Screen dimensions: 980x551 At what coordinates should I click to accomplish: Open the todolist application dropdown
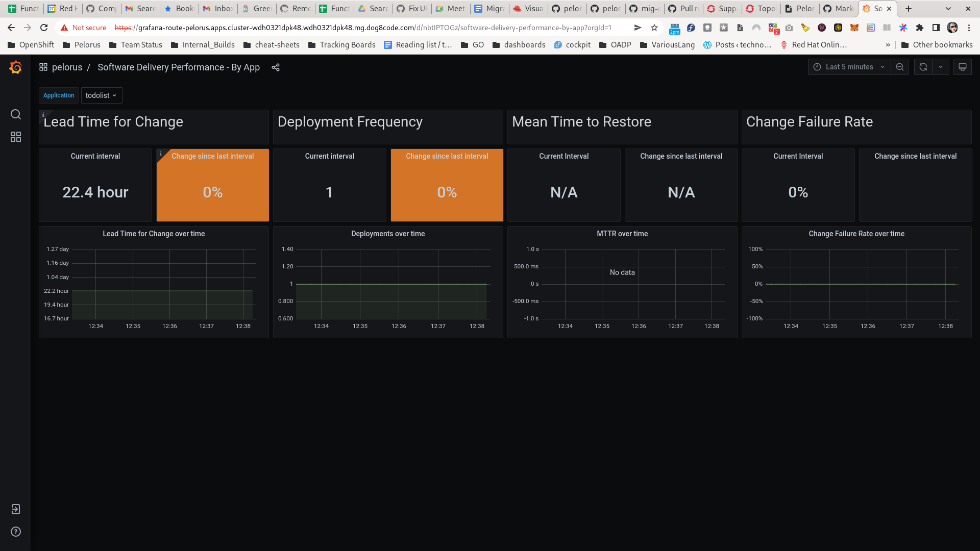101,95
